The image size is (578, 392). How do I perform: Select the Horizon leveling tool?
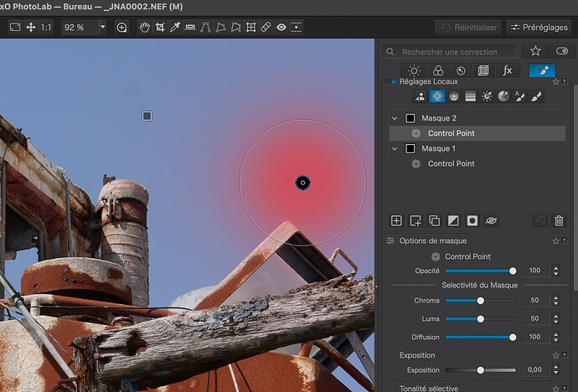pos(190,27)
